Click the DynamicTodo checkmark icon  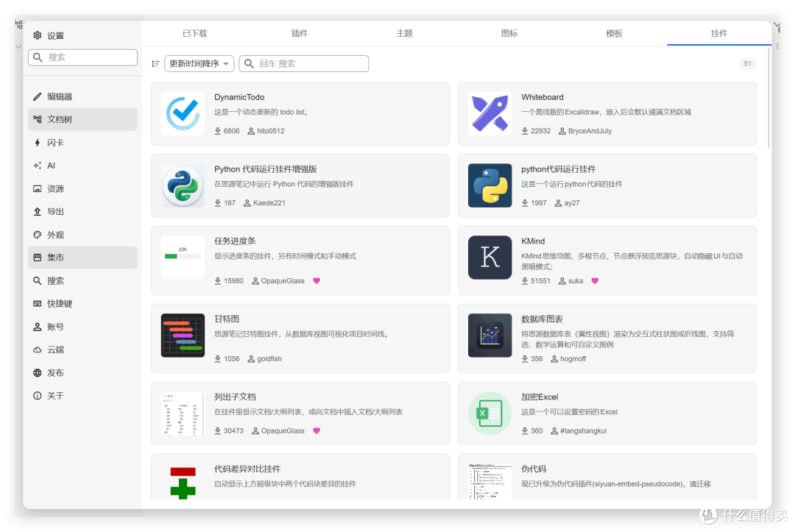(183, 113)
